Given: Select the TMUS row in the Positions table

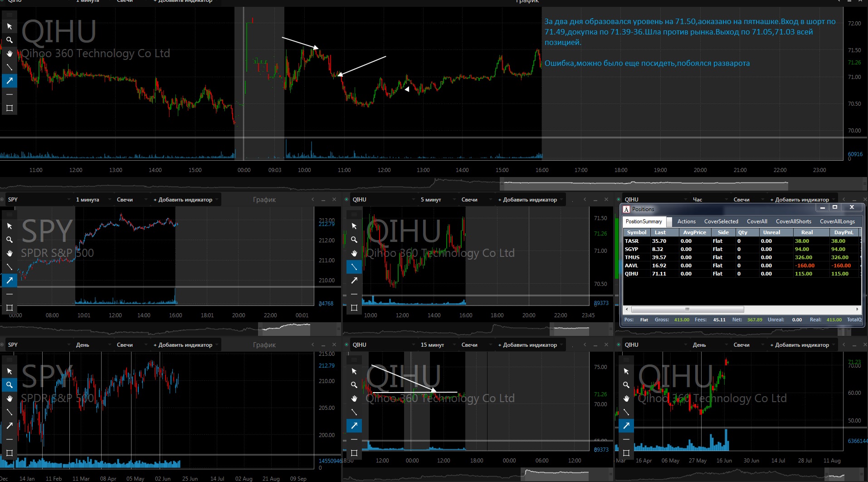Looking at the screenshot, I should coord(741,257).
